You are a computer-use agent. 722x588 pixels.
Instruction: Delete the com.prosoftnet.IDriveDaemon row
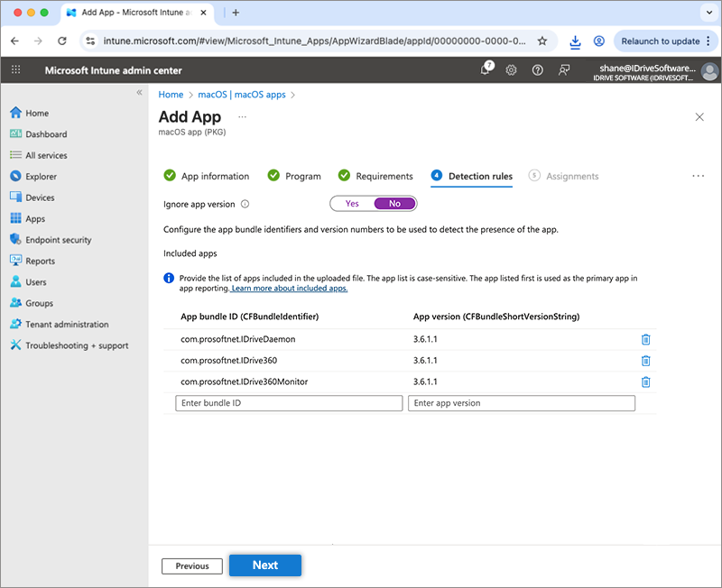pos(645,339)
